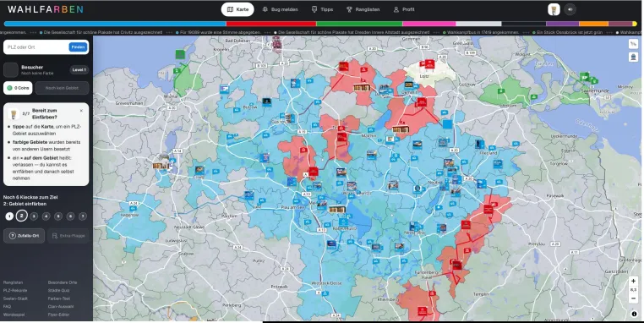Click the red marker above Fürstenberg/Havel
Image resolution: width=644 pixels, height=323 pixels.
(456, 265)
